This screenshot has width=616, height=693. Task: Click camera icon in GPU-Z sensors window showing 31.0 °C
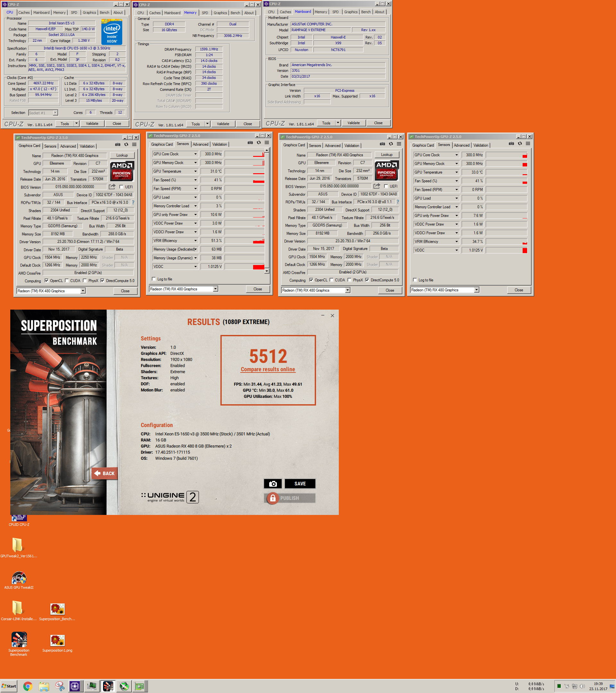tap(250, 142)
